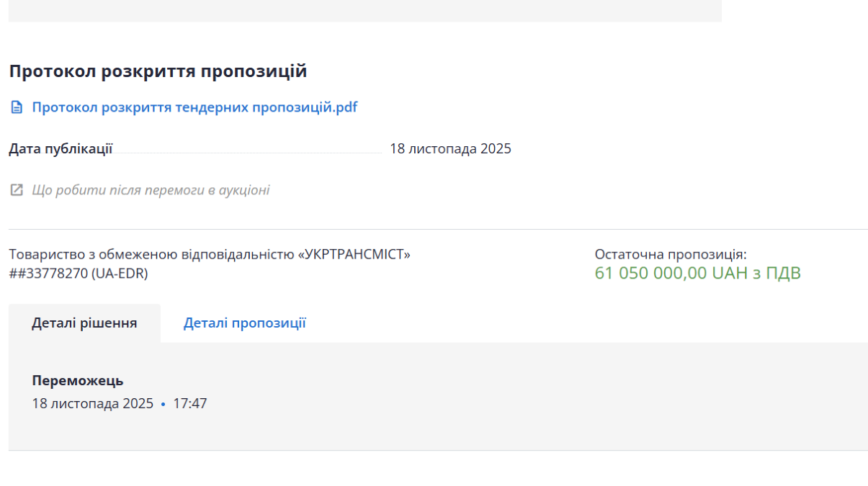
Task: Click the Остаточна пропозиція label
Action: pos(670,254)
